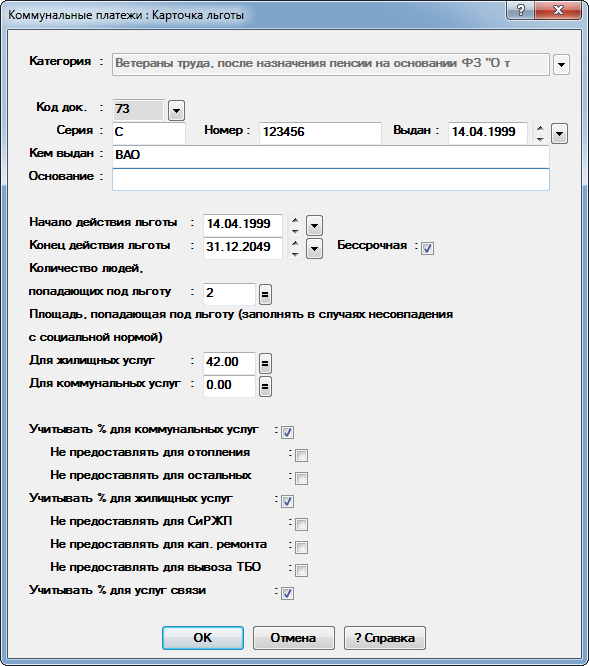Image resolution: width=589 pixels, height=666 pixels.
Task: Enable Не предоставлять для отопления
Action: click(x=302, y=455)
